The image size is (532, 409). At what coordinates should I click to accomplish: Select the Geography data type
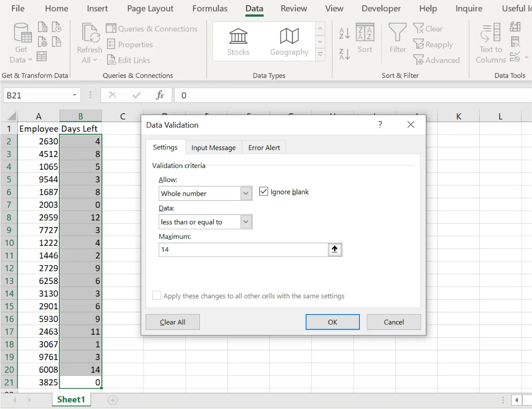pyautogui.click(x=289, y=41)
